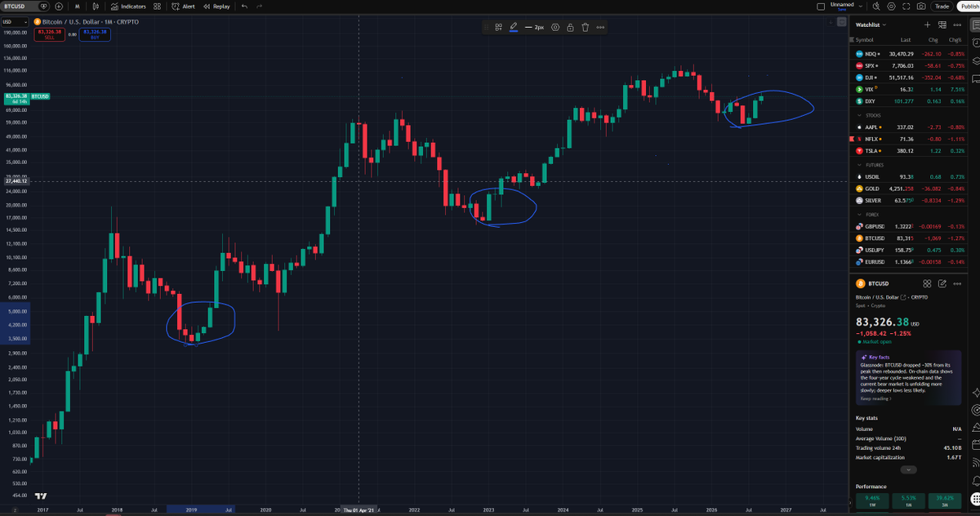Open the Indicators dialog
Screen dimensions: 980x516
[128, 6]
